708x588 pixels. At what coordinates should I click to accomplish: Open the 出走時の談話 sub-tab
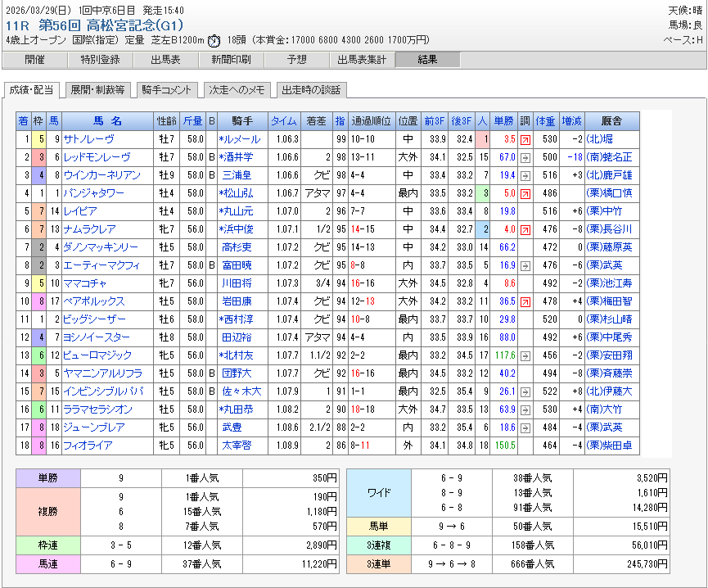tap(311, 90)
